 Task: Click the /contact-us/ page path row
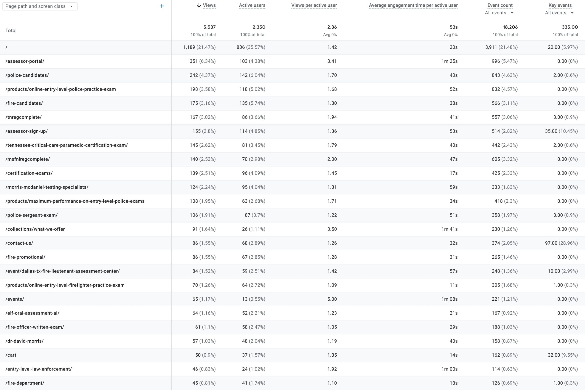tap(292, 243)
